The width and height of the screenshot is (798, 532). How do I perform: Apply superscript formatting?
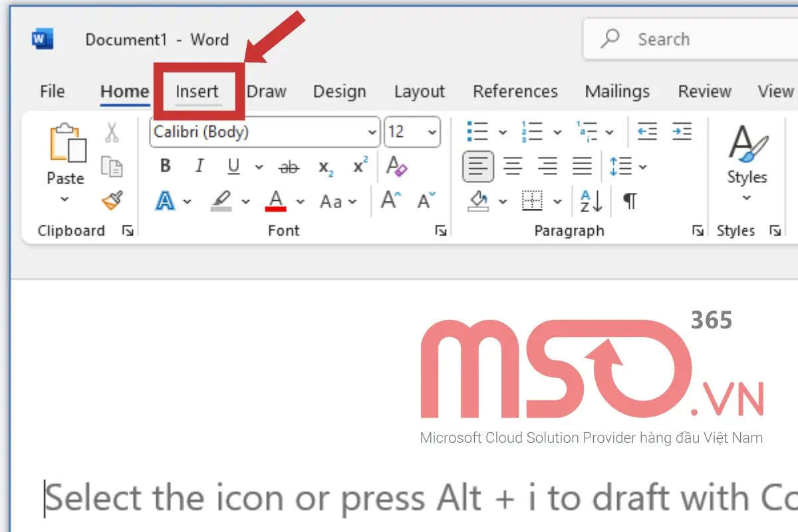pyautogui.click(x=358, y=167)
